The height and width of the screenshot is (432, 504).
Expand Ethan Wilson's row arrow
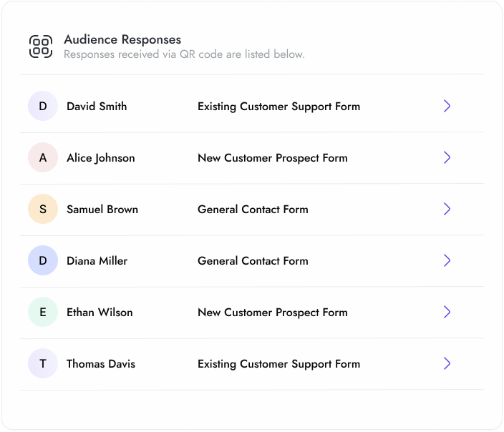447,313
